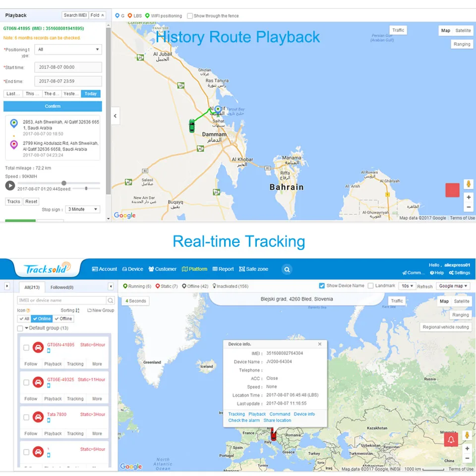
Task: Close the Device info popup
Action: point(320,344)
